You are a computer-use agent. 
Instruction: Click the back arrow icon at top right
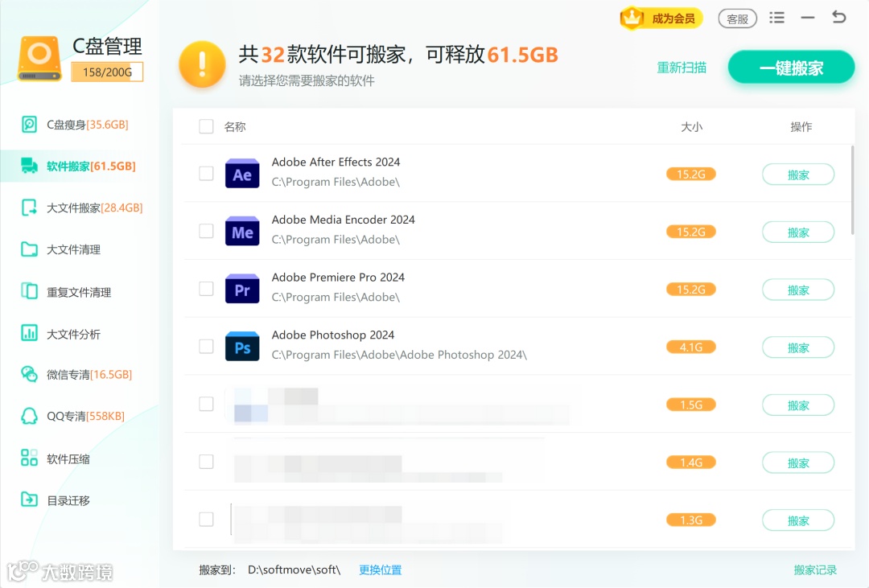click(x=838, y=17)
